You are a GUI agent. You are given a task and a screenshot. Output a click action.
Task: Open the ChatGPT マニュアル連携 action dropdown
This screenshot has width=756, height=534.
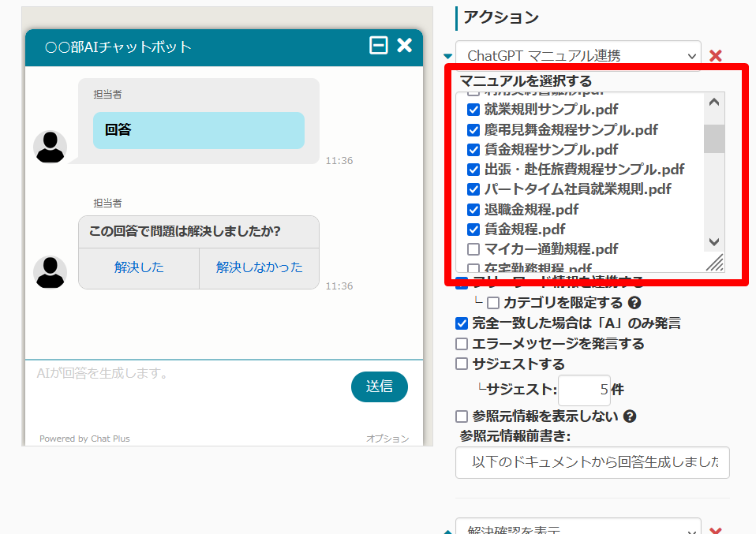578,55
